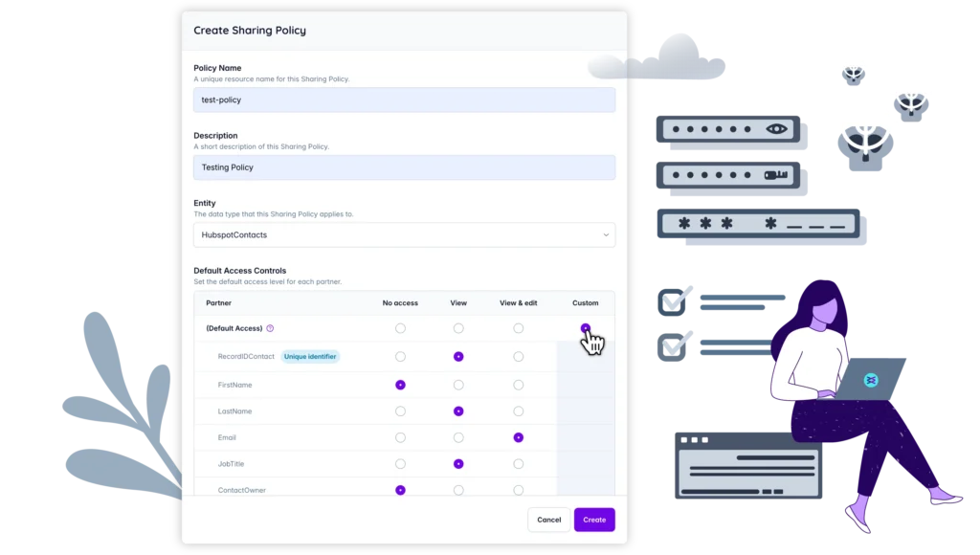Select No access for JobTitle
This screenshot has width=980, height=555.
coord(400,464)
